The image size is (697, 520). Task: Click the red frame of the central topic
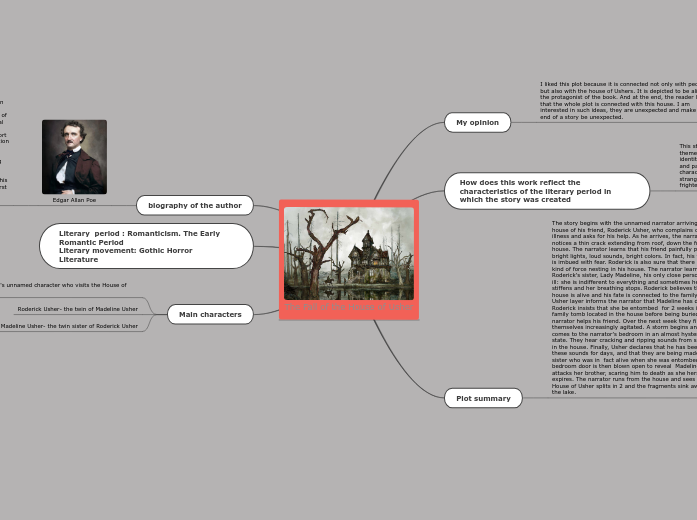coord(282,260)
